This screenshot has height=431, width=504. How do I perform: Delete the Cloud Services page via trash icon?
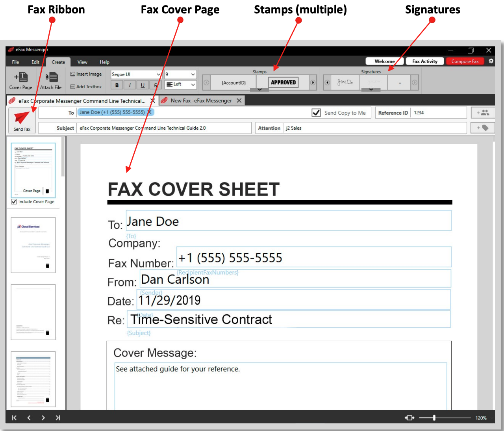pos(48,266)
